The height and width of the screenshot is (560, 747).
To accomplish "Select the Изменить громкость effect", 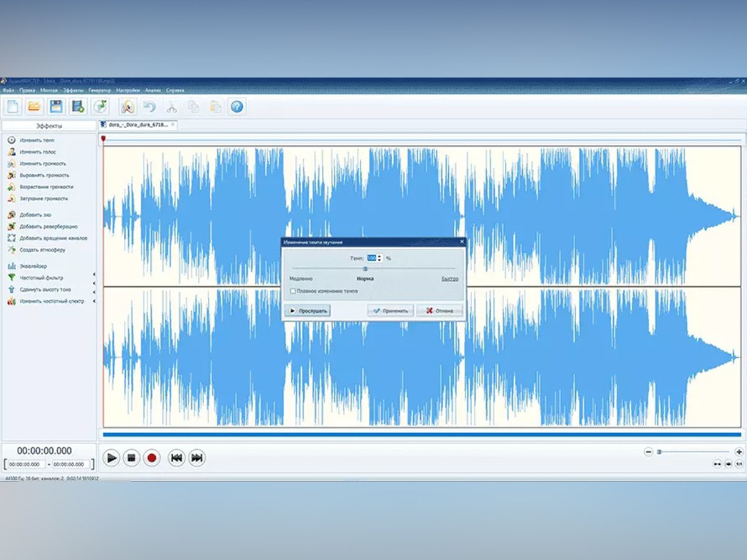I will (37, 164).
